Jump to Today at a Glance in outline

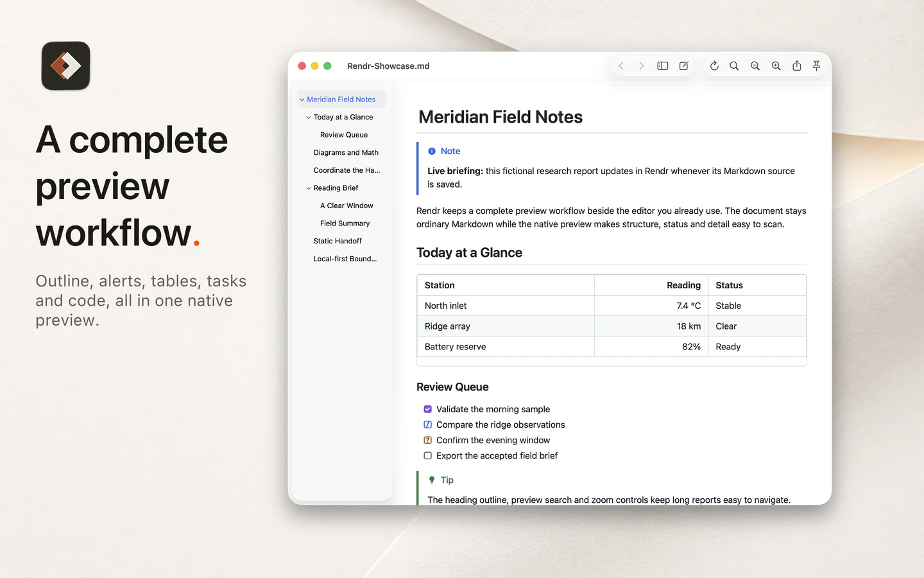pyautogui.click(x=343, y=118)
